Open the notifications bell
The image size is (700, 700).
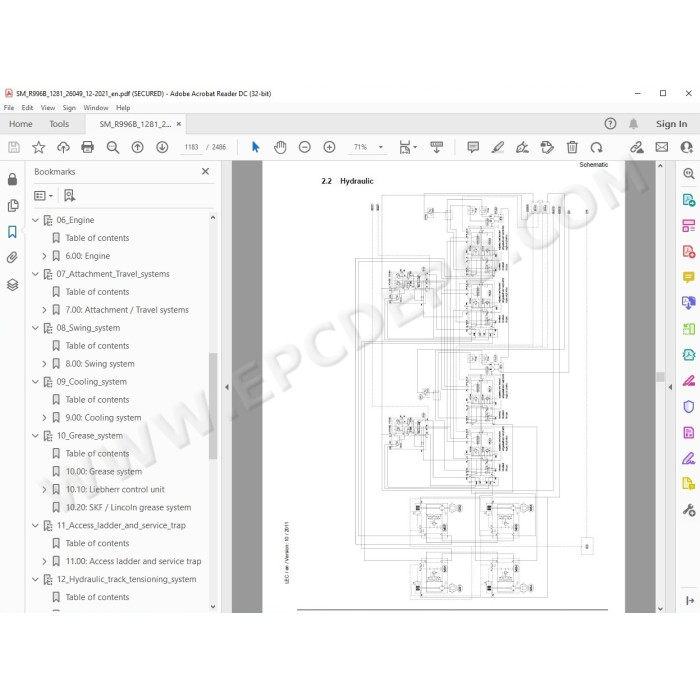(633, 124)
